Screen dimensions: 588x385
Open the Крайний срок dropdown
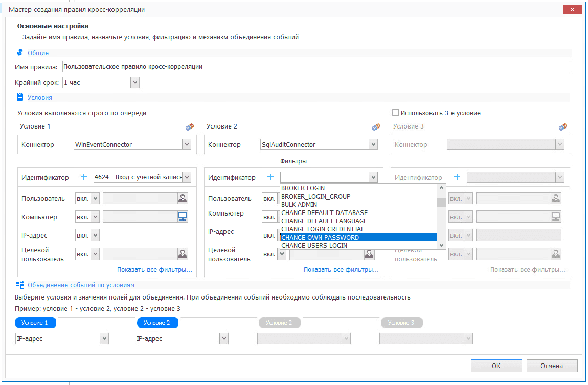tap(135, 82)
